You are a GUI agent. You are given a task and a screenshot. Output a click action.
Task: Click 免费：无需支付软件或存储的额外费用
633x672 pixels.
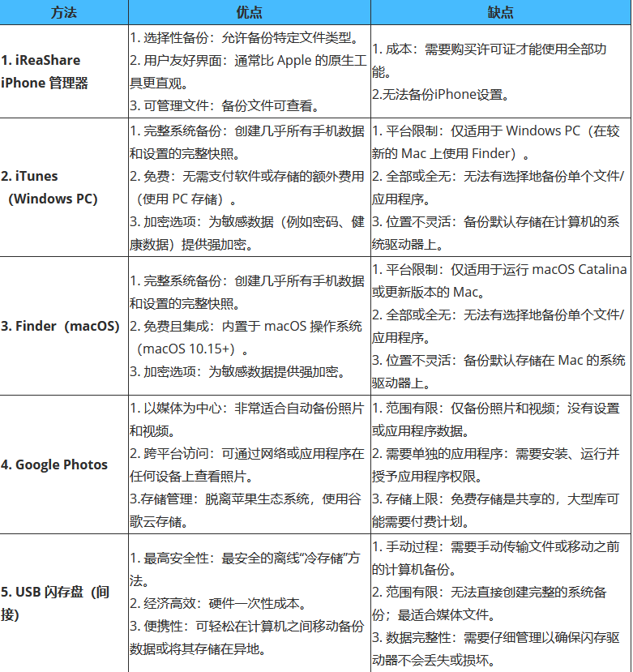247,188
